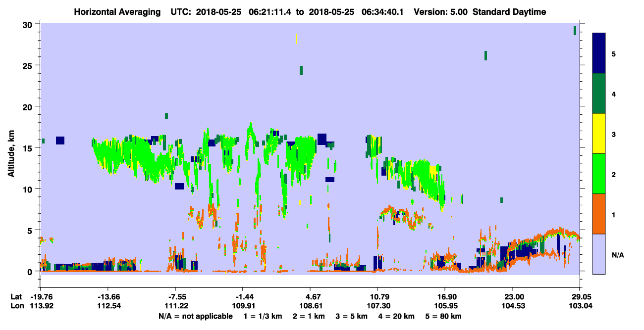Click the y-axis tick label '20'
644x330 pixels.
tap(28, 107)
